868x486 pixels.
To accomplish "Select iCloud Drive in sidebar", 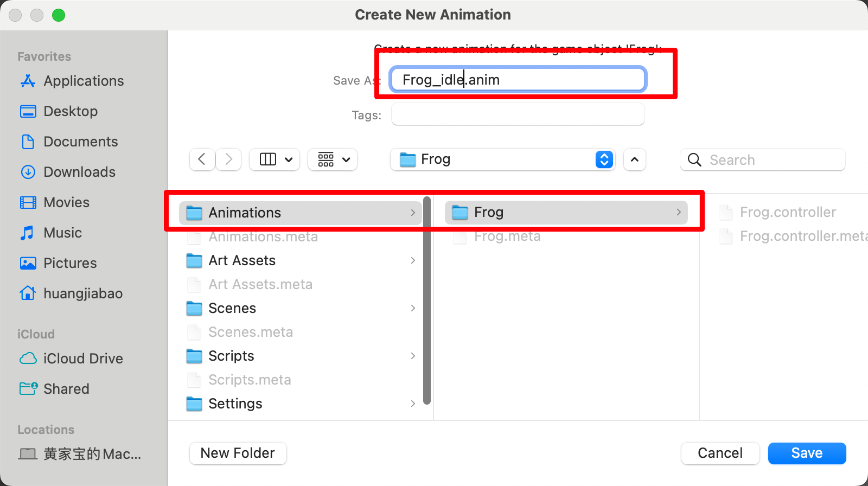I will (72, 359).
